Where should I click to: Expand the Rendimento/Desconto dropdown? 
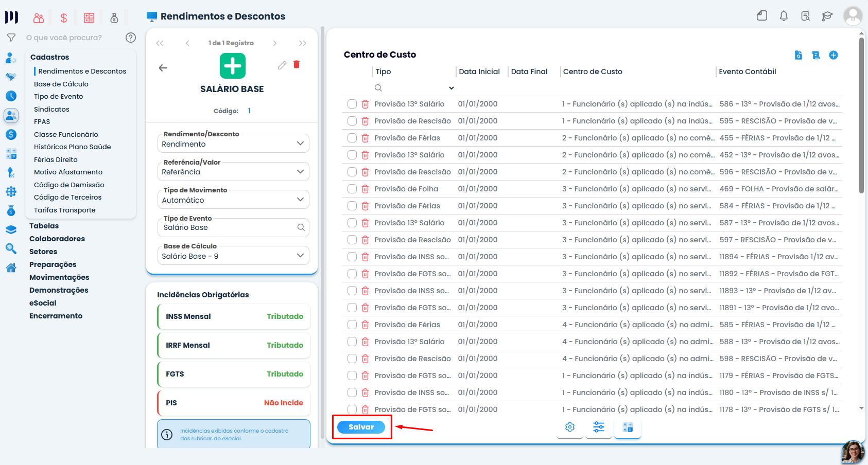(x=233, y=144)
